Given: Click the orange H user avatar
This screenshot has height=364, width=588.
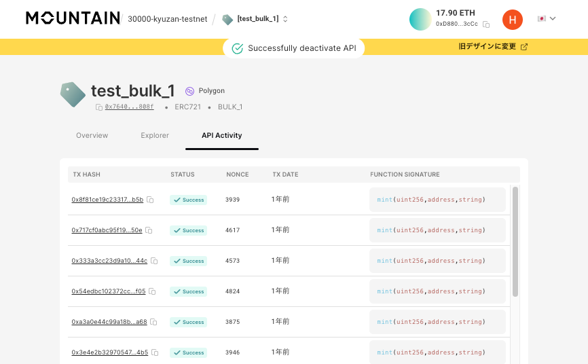Looking at the screenshot, I should click(512, 20).
